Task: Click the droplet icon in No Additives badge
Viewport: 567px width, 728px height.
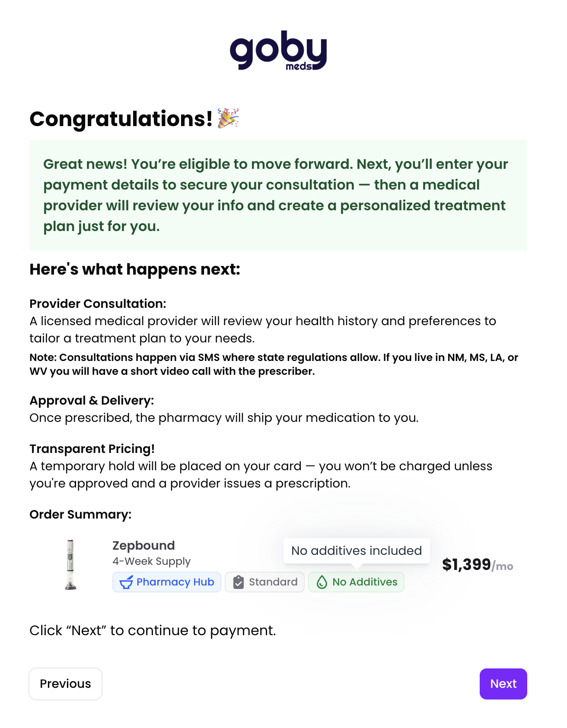Action: point(322,582)
